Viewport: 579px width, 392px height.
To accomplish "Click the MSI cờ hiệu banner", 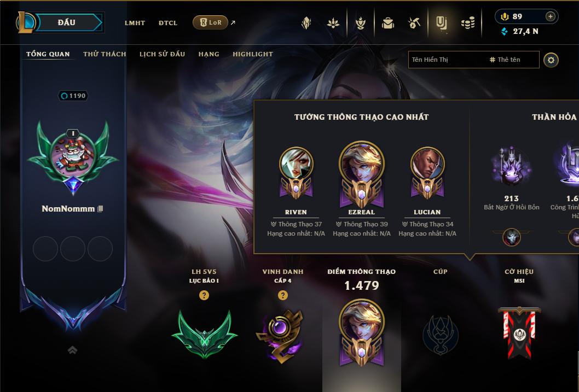I will (x=519, y=332).
